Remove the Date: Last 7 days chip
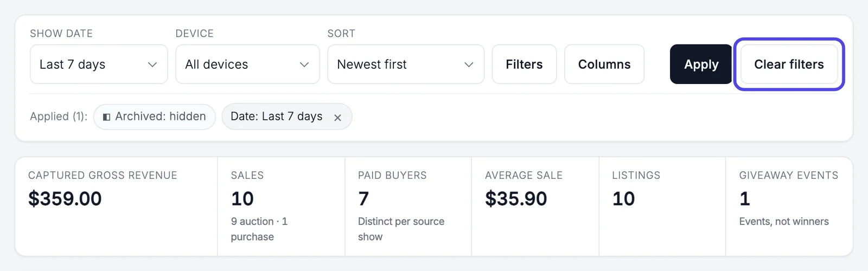Viewport: 868px width, 271px height. (x=337, y=118)
